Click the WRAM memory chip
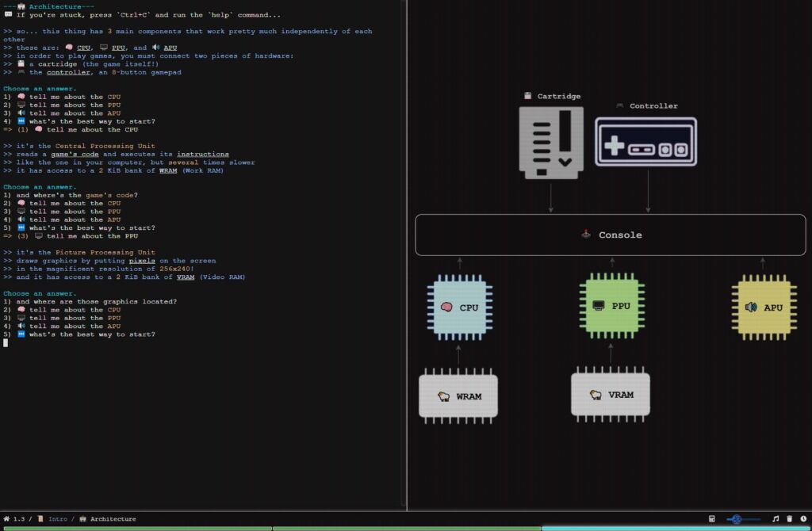The image size is (812, 531). pos(458,395)
